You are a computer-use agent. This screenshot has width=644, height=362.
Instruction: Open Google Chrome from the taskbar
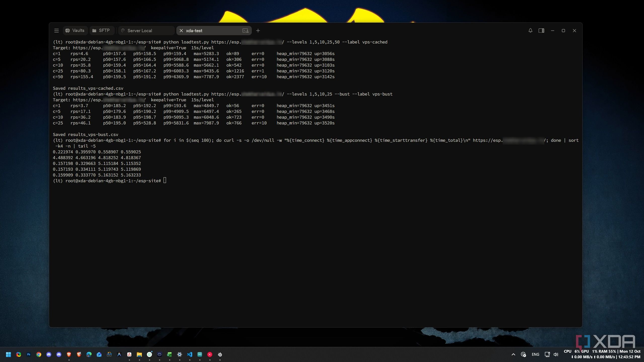pos(39,354)
